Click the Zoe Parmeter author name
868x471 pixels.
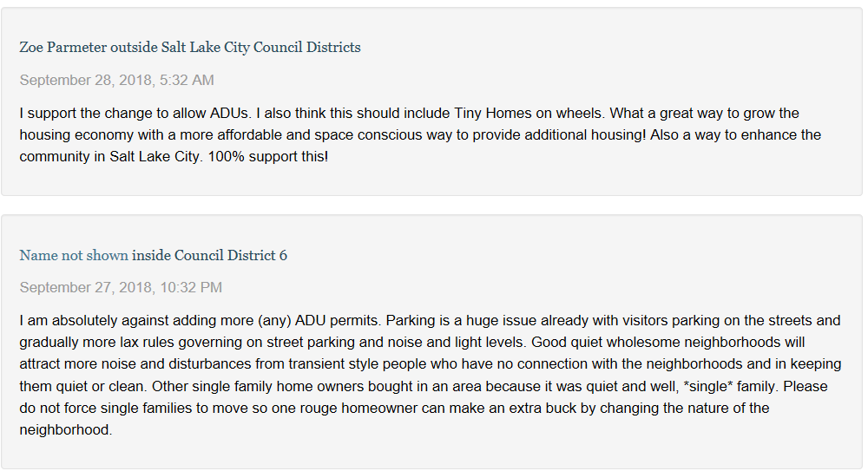[63, 48]
